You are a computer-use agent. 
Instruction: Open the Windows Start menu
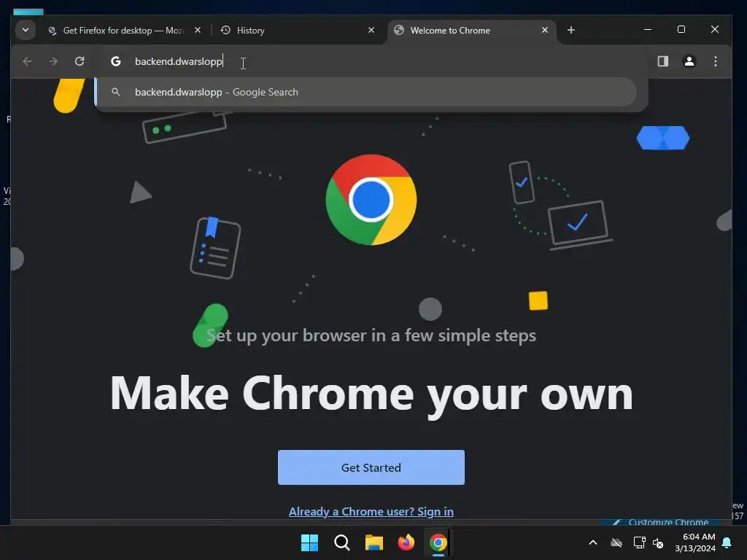pos(309,542)
